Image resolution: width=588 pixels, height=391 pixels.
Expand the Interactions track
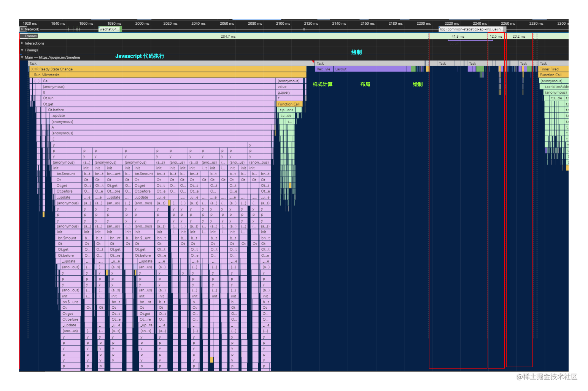pyautogui.click(x=22, y=43)
